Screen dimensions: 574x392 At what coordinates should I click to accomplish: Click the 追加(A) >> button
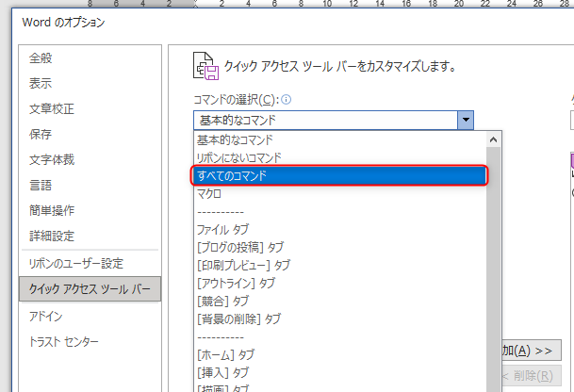(532, 351)
